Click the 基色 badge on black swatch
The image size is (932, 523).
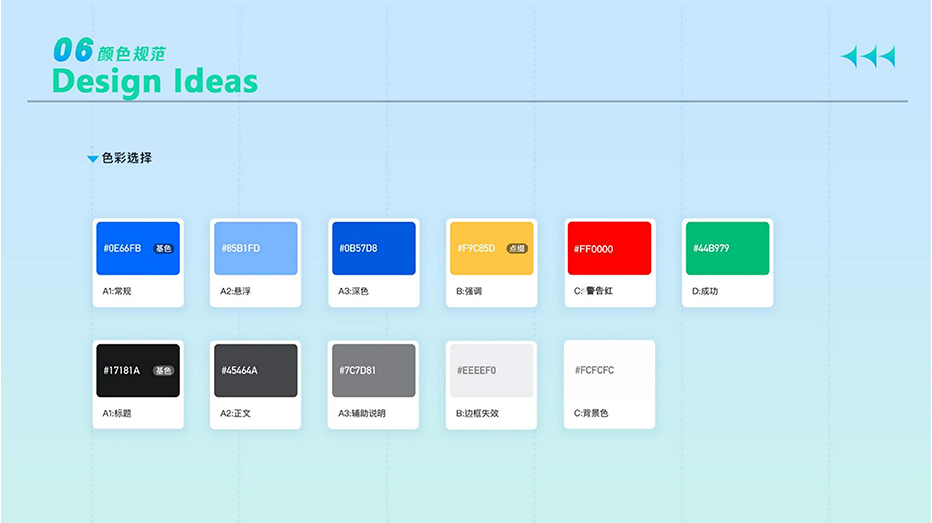click(x=163, y=370)
